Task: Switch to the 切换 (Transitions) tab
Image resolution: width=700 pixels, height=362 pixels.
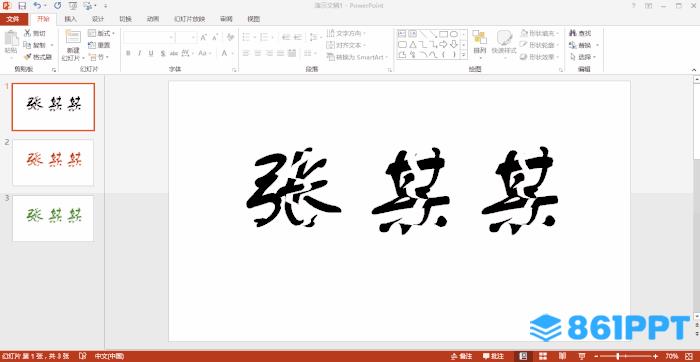Action: pos(125,19)
